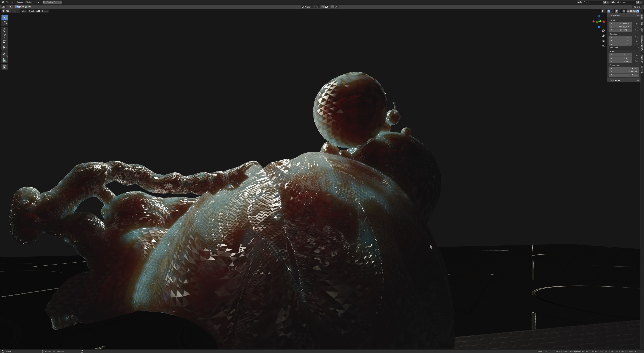
Task: Open the viewport View menu button
Action: (x=24, y=11)
